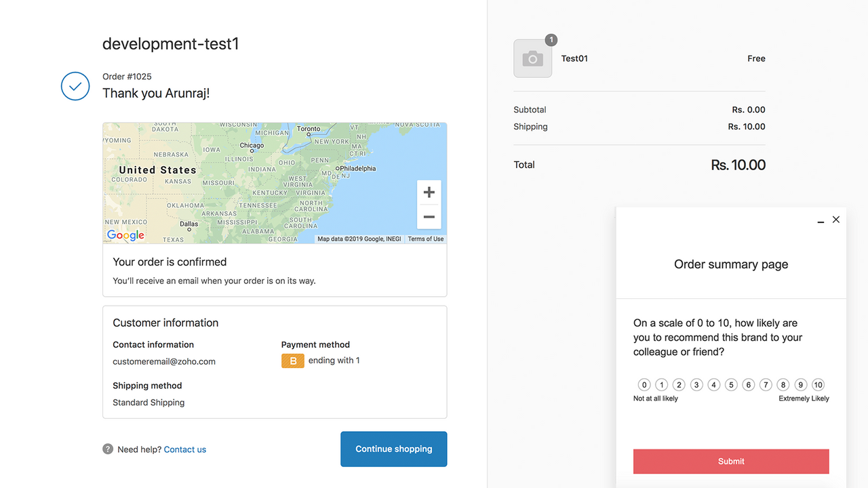The image size is (868, 488).
Task: Click the order confirmed checkmark
Action: coord(75,86)
